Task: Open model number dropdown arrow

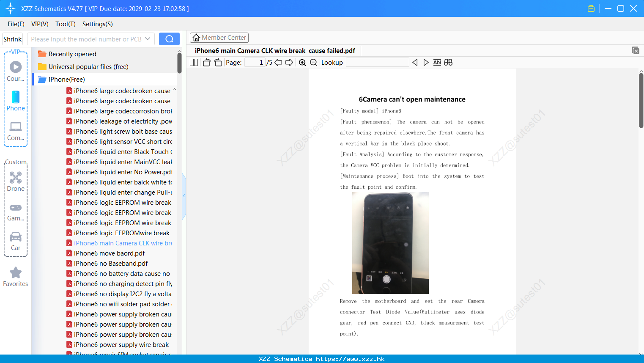Action: tap(148, 39)
